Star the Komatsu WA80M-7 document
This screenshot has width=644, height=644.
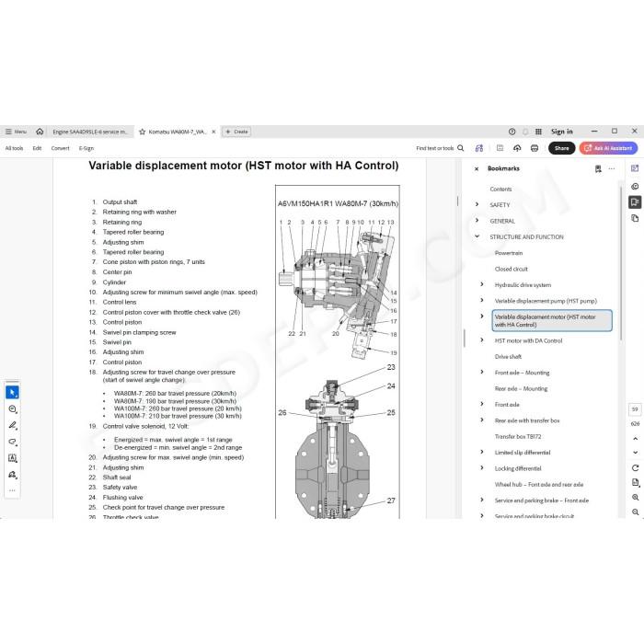point(142,132)
